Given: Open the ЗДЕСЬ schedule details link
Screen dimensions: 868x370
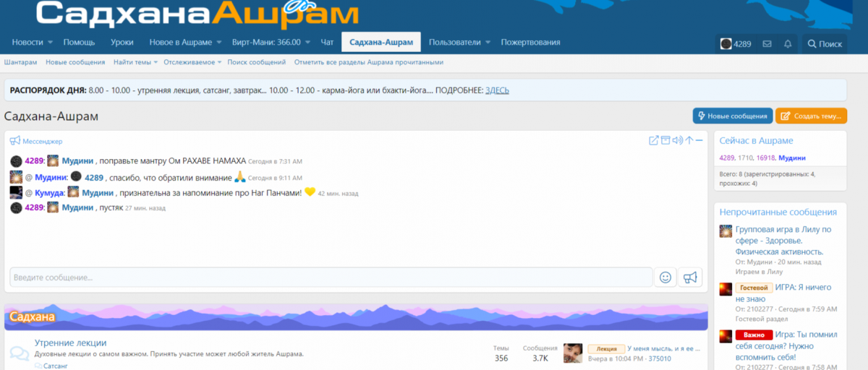Looking at the screenshot, I should point(496,90).
